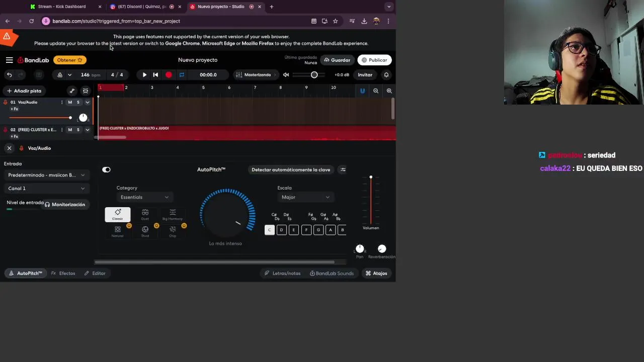Click Detectar automáticamente la clave

[291, 170]
